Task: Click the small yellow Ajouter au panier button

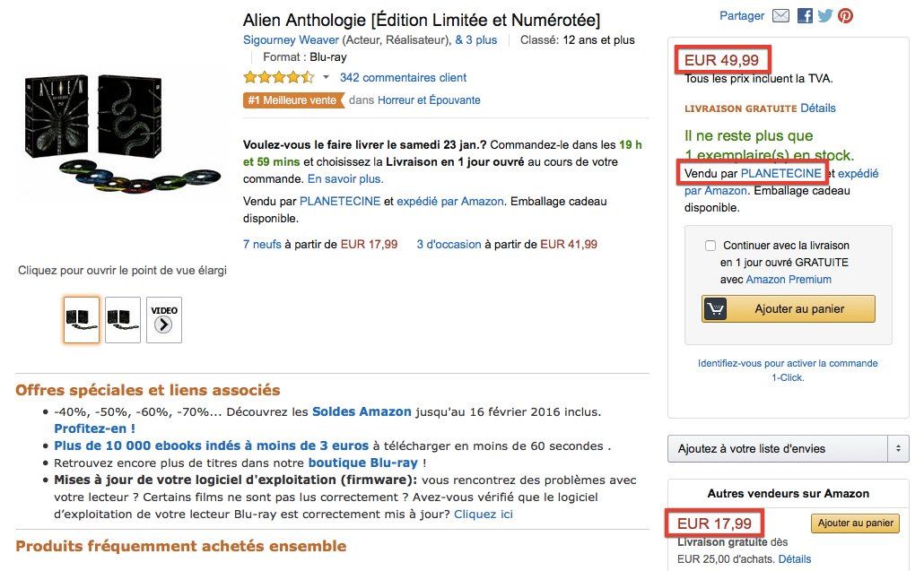Action: pos(855,523)
